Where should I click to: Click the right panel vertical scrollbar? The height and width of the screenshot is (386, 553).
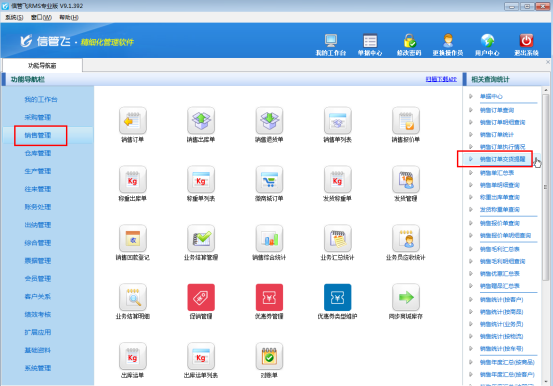545,187
